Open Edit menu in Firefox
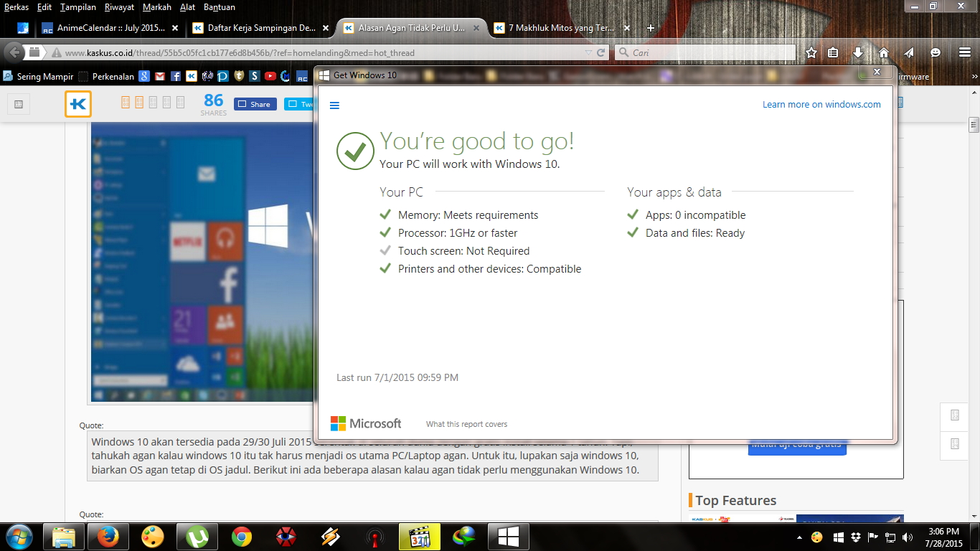 click(x=44, y=7)
